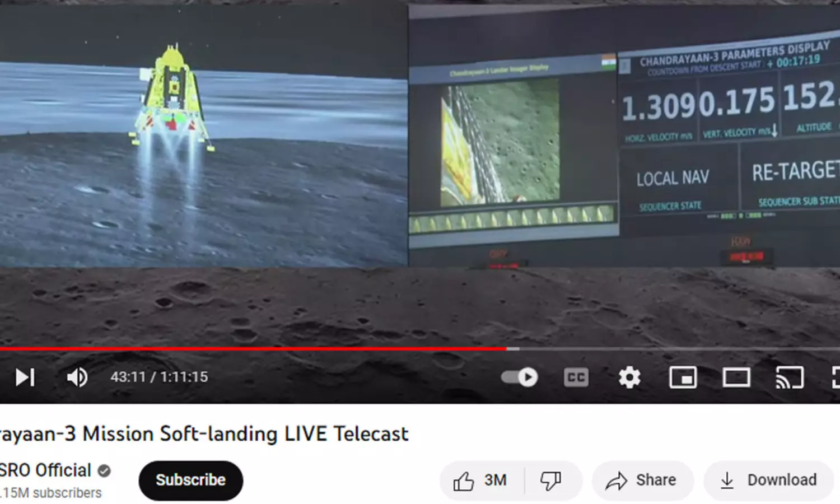
Task: Click the verified badge next to channel name
Action: (x=104, y=470)
